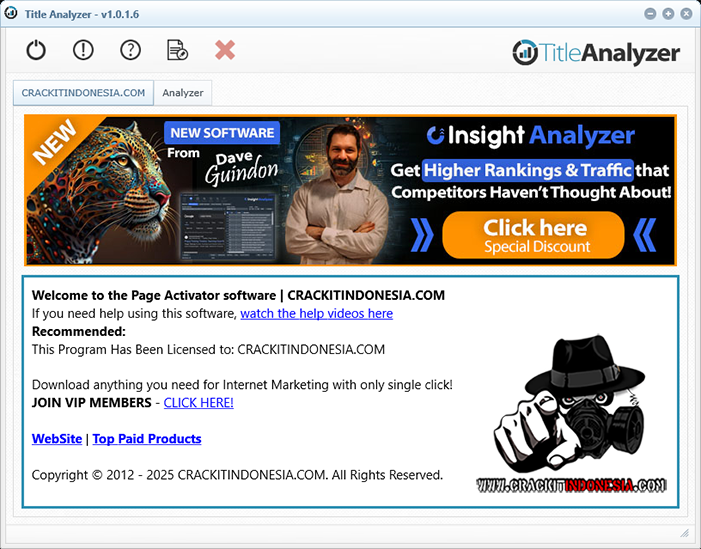The image size is (701, 549).
Task: Click the power icon in toolbar
Action: (36, 50)
